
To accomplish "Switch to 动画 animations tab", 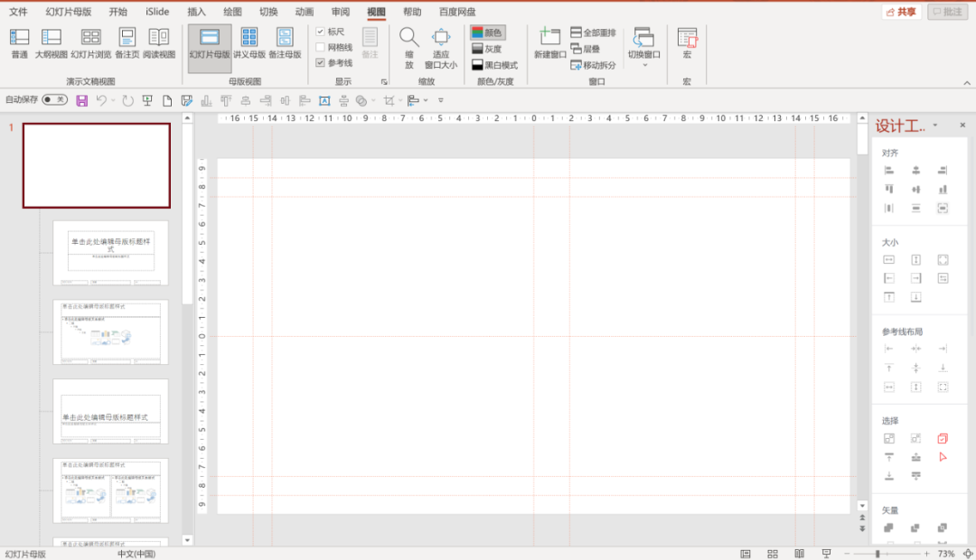I will (x=305, y=12).
